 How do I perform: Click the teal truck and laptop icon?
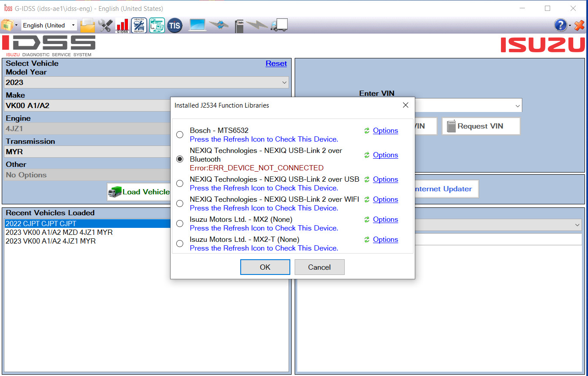point(157,25)
